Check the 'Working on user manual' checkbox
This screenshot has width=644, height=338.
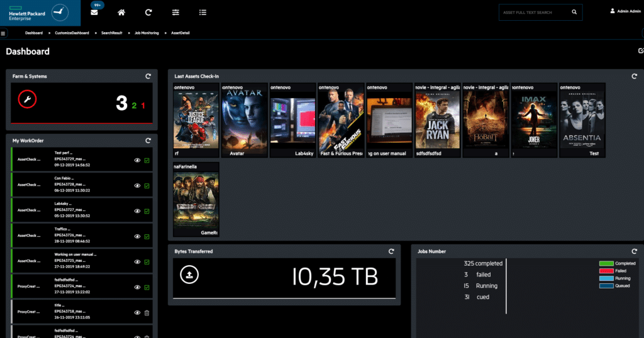(147, 262)
